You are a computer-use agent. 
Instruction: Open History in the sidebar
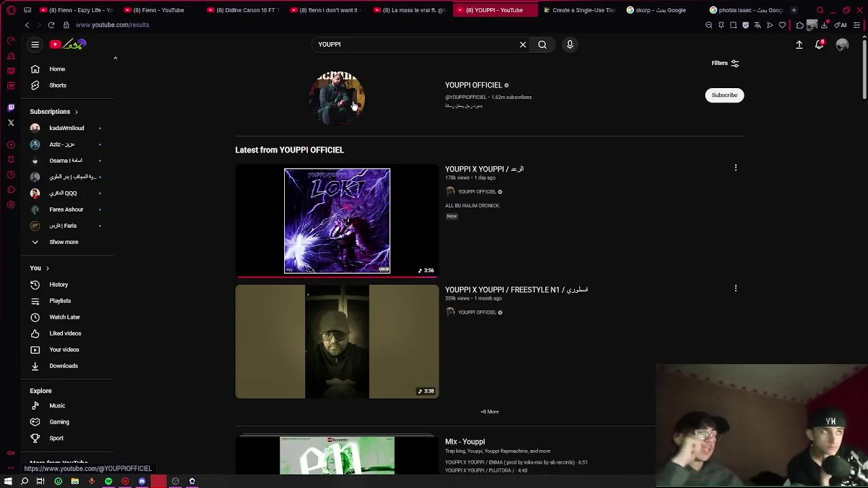pos(67,285)
